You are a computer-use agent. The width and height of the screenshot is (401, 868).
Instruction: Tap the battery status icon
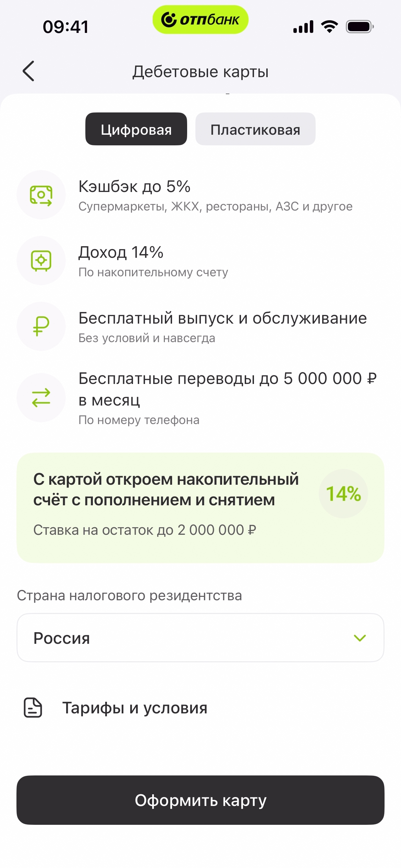click(x=360, y=27)
